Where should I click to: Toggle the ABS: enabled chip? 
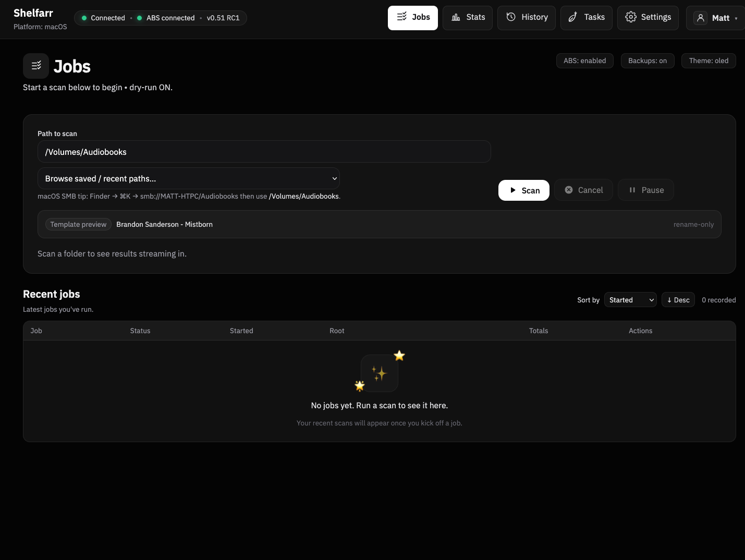584,60
